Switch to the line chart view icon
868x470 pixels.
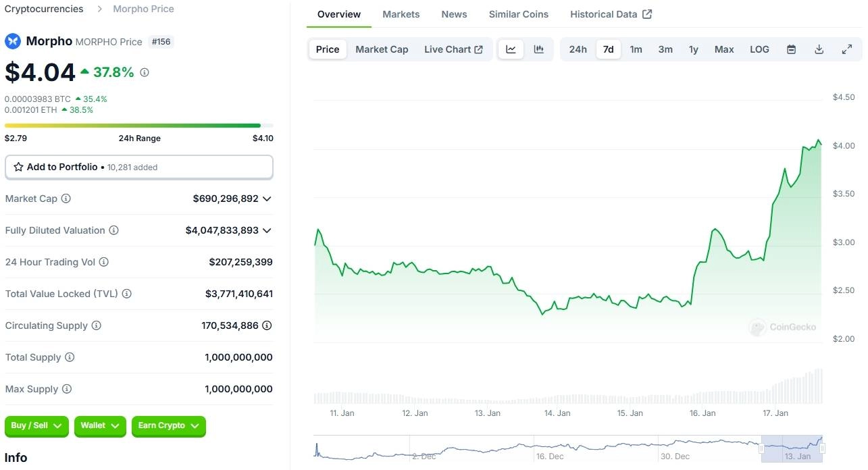pos(511,49)
